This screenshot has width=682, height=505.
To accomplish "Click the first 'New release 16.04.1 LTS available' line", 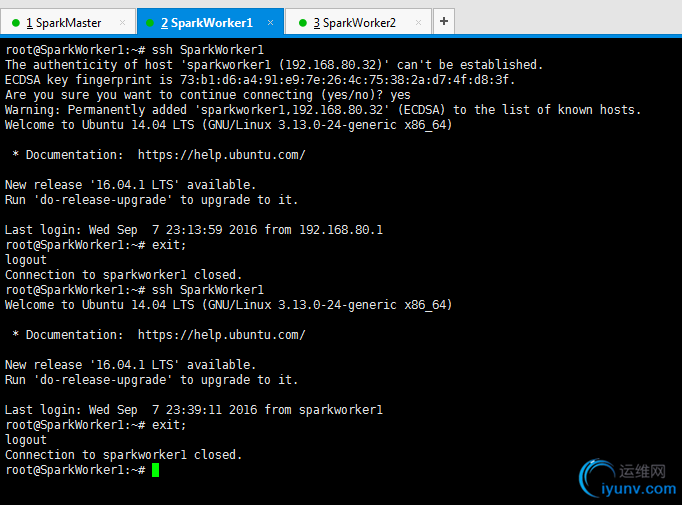I will pyautogui.click(x=130, y=185).
